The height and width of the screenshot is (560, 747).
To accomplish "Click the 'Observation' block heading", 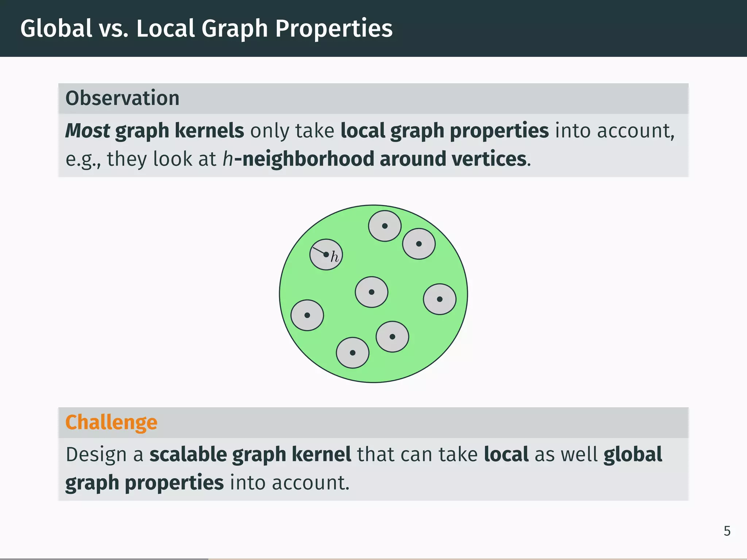I will coord(123,98).
